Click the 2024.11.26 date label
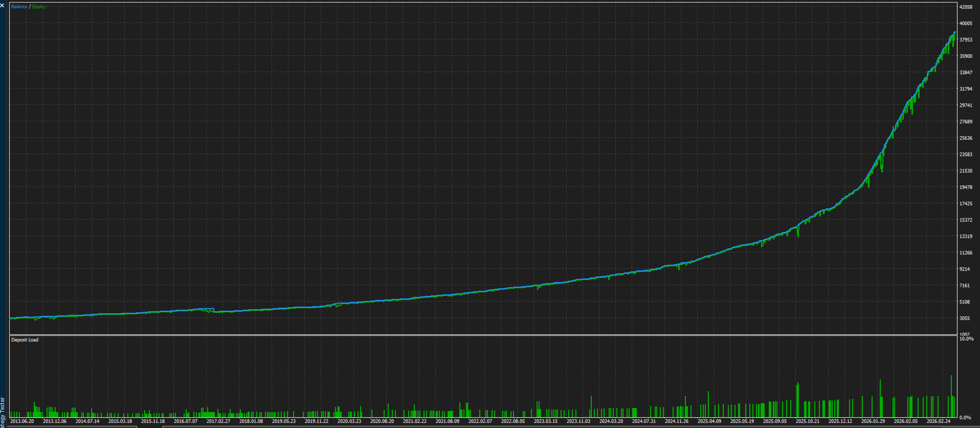 (x=677, y=421)
